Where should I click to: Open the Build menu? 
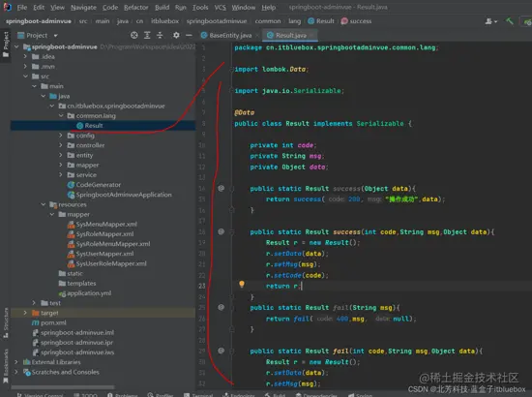click(162, 7)
